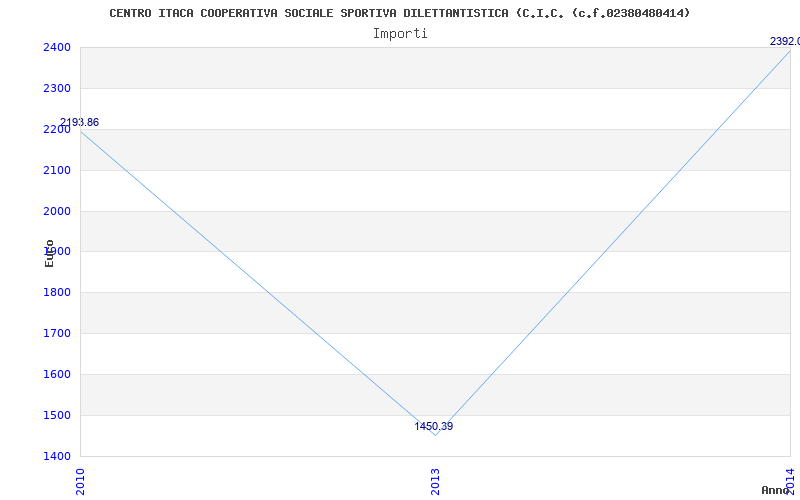Image resolution: width=800 pixels, height=500 pixels.
Task: Click the Anno x-axis title
Action: tap(775, 490)
